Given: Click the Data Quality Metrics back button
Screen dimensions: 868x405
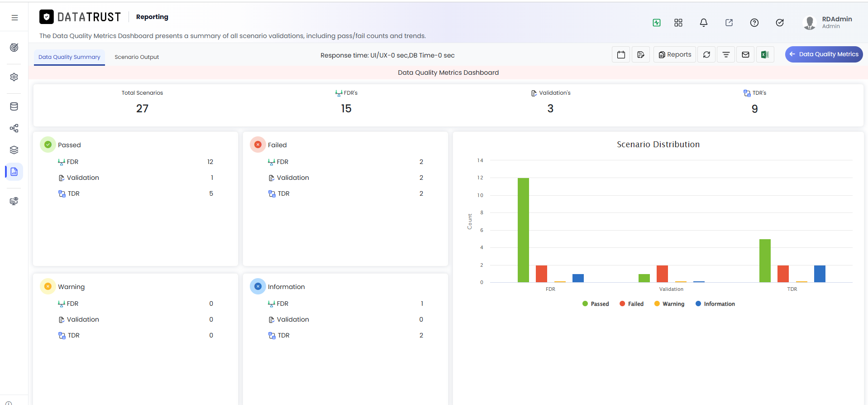Looking at the screenshot, I should pos(824,54).
